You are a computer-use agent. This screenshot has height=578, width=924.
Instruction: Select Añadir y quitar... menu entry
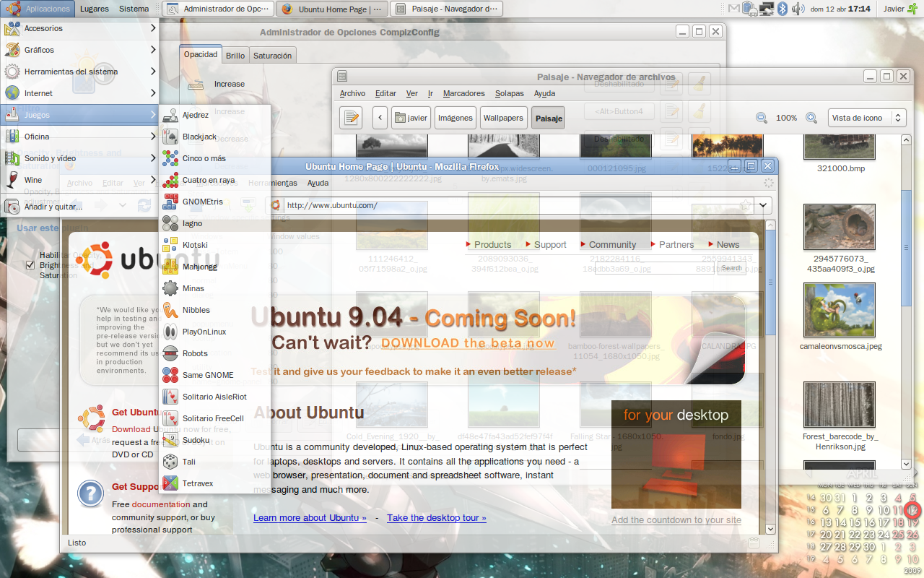(x=79, y=207)
